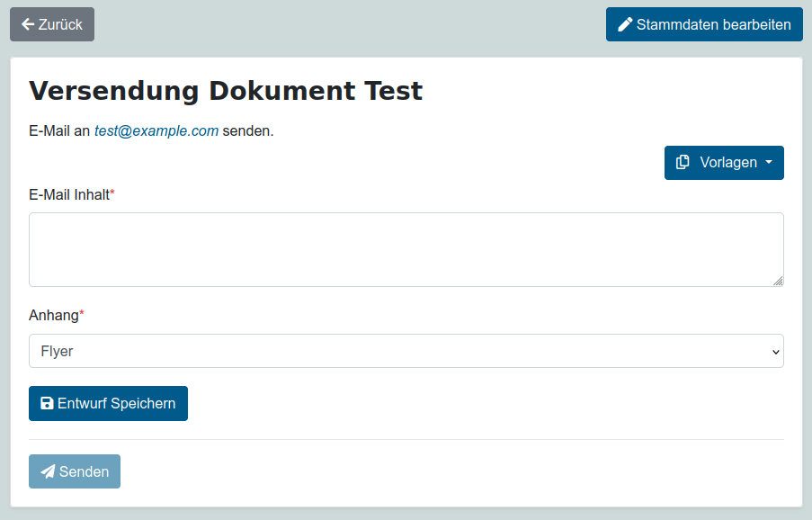Open the test@example.com email link
Viewport: 812px width, 520px height.
pos(156,130)
